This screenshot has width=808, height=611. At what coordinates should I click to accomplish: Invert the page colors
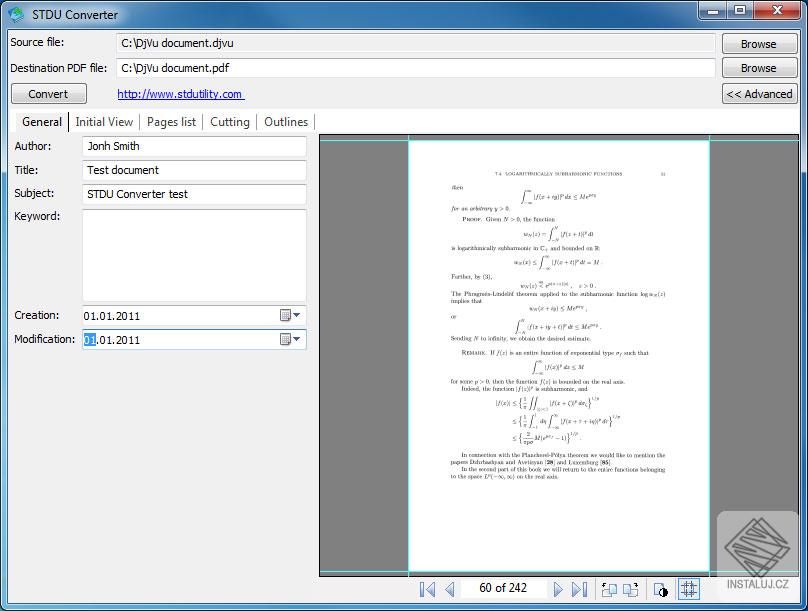pos(660,589)
